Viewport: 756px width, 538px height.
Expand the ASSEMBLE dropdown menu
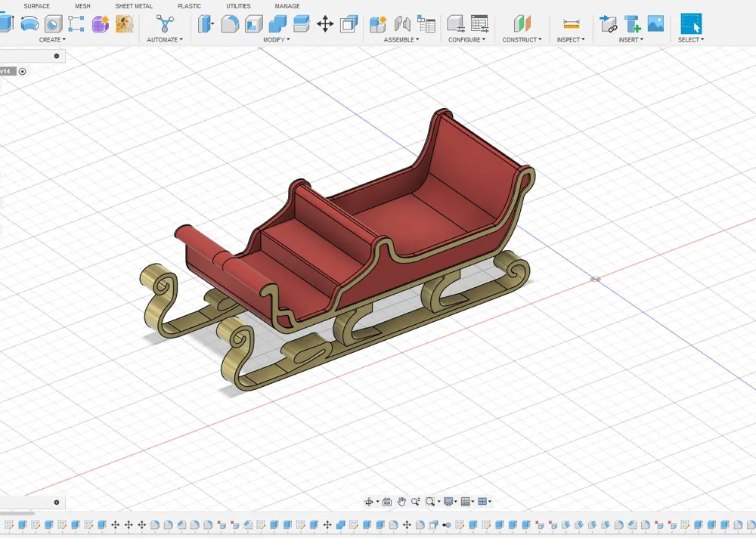click(401, 39)
